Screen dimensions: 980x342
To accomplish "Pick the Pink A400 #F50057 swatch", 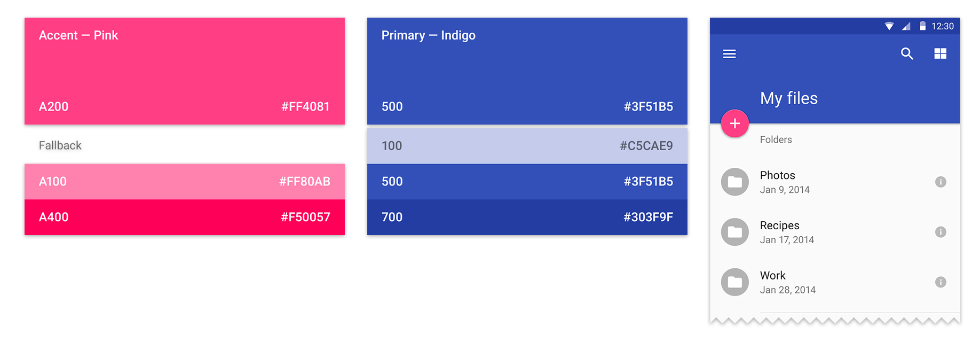I will pyautogui.click(x=184, y=217).
